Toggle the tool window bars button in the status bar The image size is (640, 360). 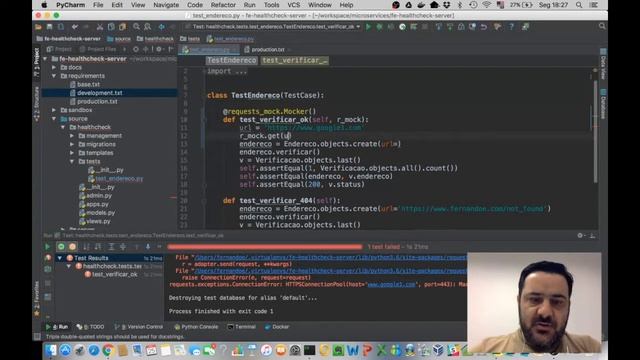[x=37, y=337]
